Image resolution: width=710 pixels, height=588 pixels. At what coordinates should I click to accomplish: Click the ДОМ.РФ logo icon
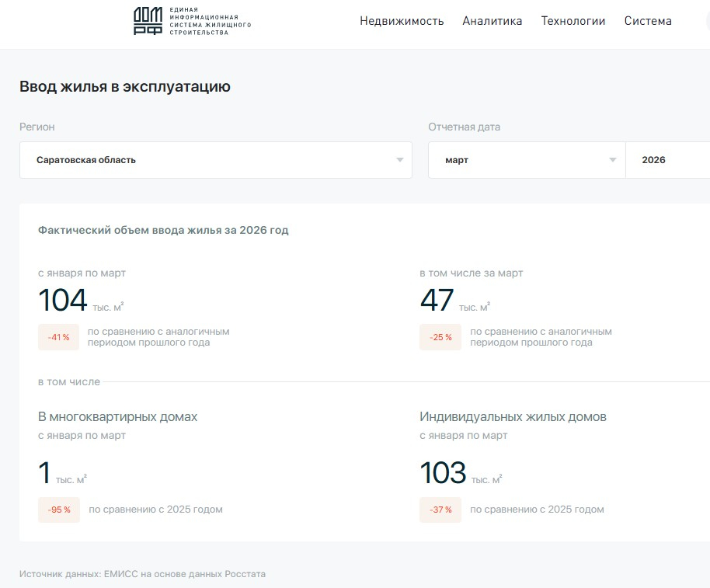[148, 21]
